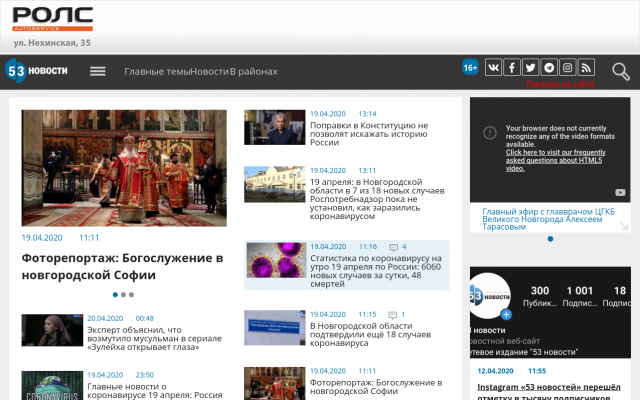Click CORONAVIRUS globe thumbnail
640x400 pixels.
(x=52, y=385)
